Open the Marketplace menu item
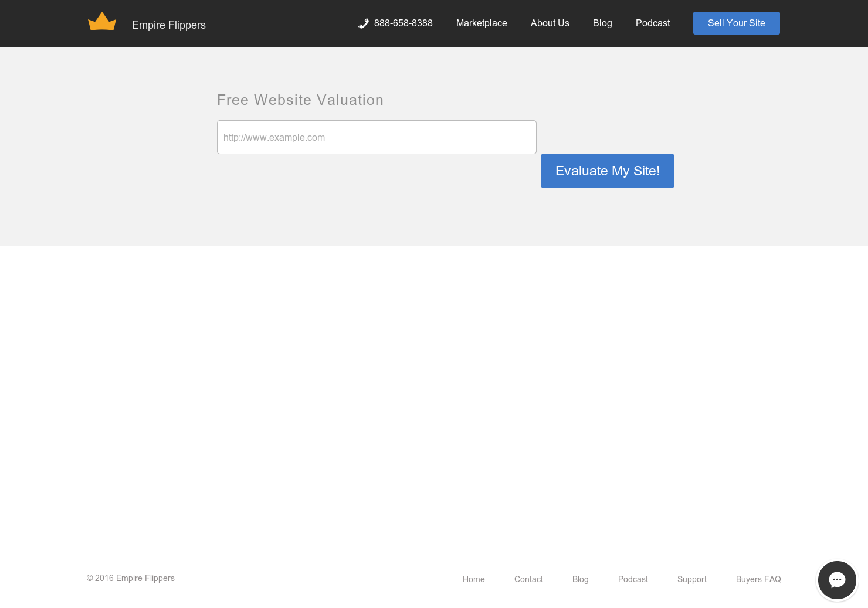The height and width of the screenshot is (608, 868). pyautogui.click(x=482, y=23)
